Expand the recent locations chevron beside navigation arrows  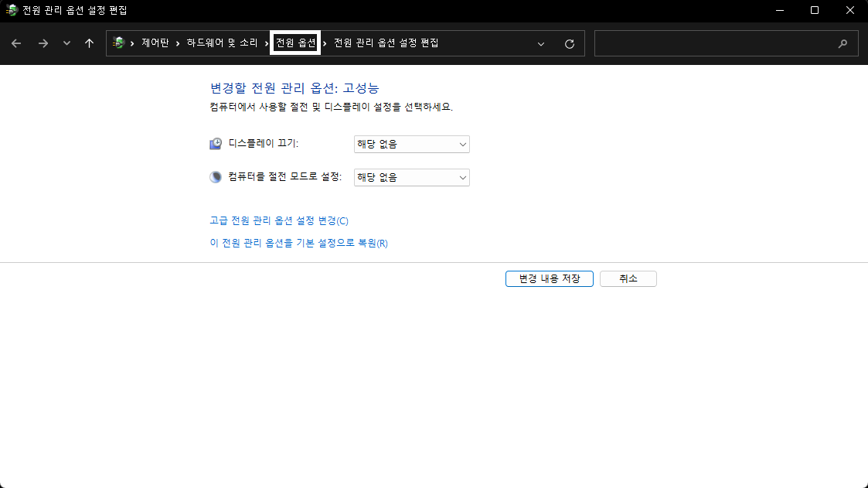coord(66,43)
